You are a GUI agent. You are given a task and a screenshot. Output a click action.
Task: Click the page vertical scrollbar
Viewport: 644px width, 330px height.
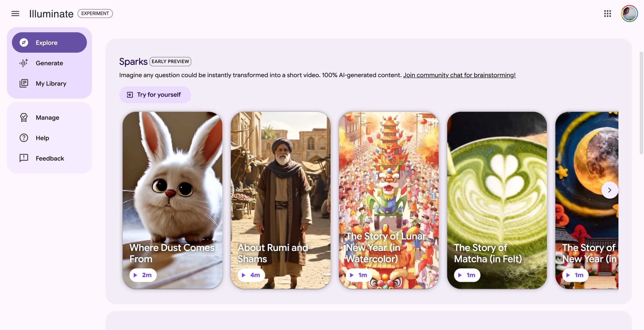641,103
